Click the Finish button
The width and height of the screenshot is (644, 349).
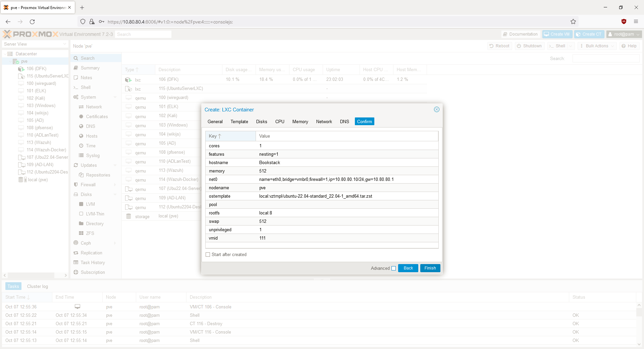click(430, 268)
